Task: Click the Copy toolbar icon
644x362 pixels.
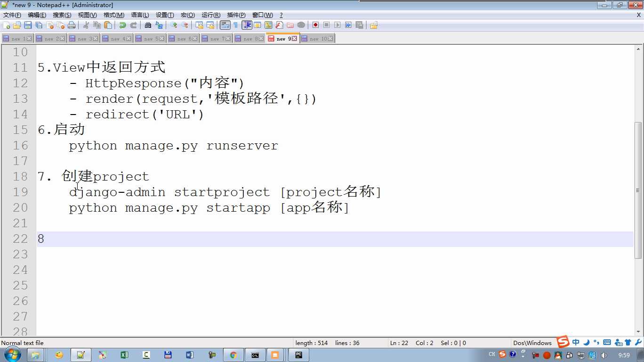Action: [97, 25]
